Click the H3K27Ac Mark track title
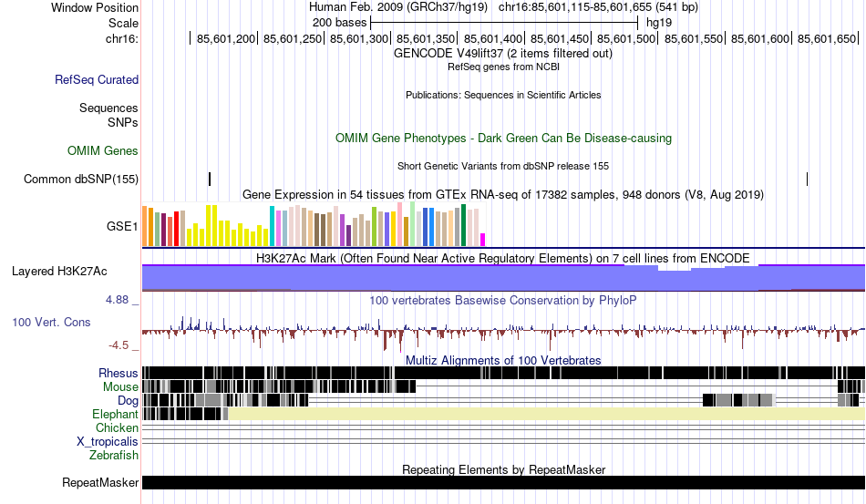Image resolution: width=866 pixels, height=504 pixels. (x=503, y=258)
